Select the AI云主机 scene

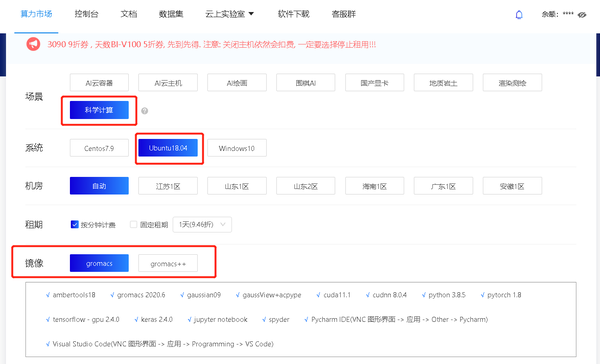click(x=168, y=83)
